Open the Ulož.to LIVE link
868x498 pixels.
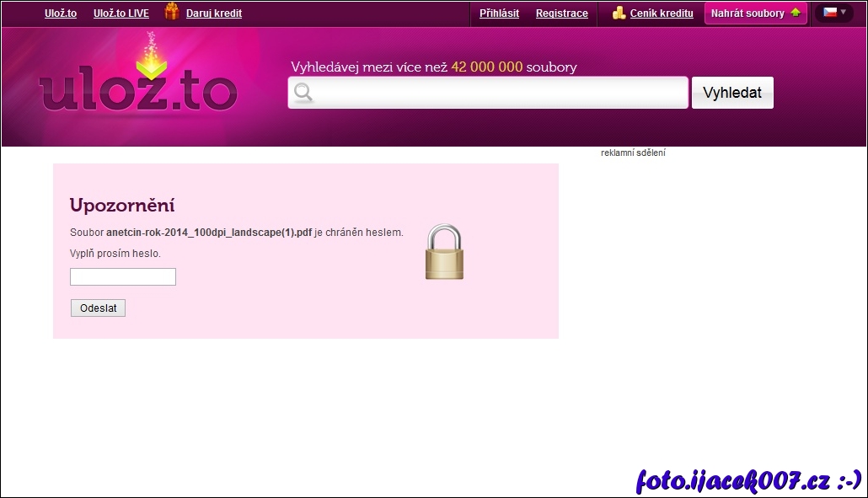pos(121,13)
